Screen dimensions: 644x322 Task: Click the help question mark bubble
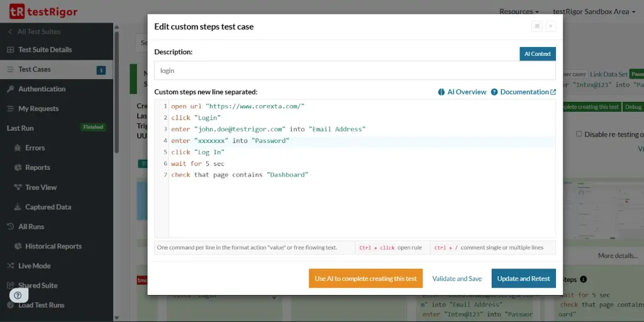click(x=18, y=296)
